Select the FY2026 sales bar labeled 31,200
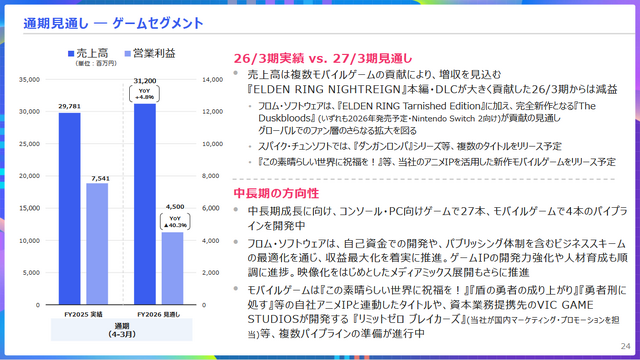Screen dimensions: 640x360 pos(145,204)
